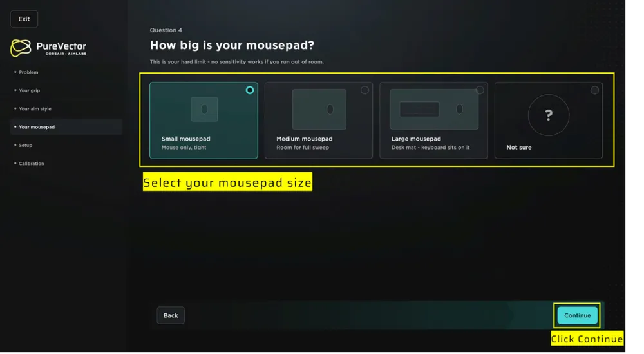Image resolution: width=644 pixels, height=354 pixels.
Task: Choose the Medium mousepad card label
Action: click(305, 139)
